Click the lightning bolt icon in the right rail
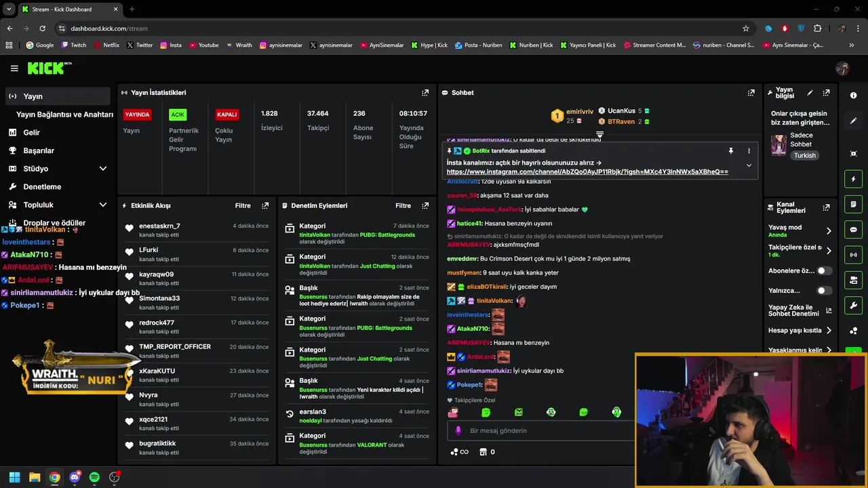The height and width of the screenshot is (488, 868). [853, 179]
